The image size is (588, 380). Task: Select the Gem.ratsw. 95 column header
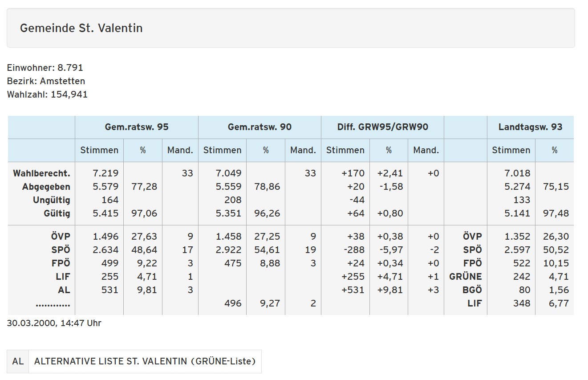136,127
